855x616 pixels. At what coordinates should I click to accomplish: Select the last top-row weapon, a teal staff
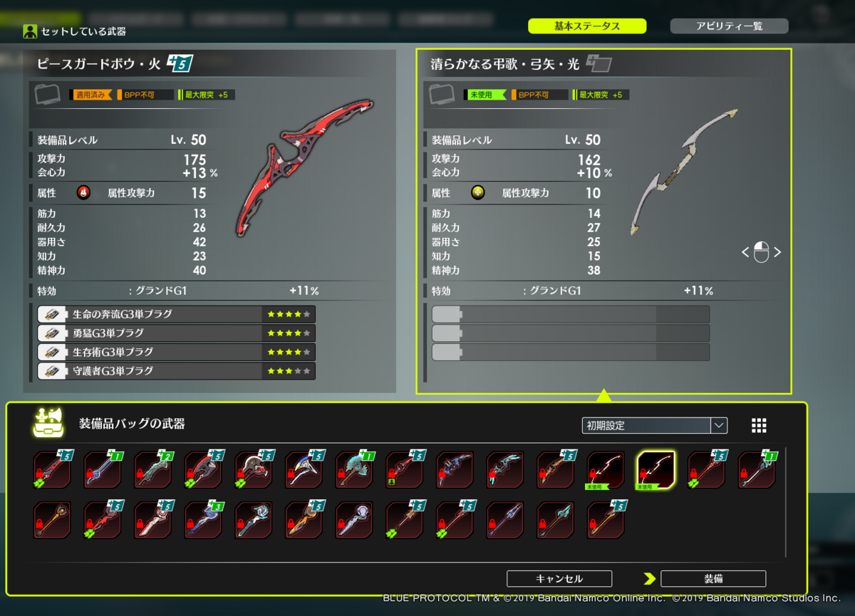[757, 470]
